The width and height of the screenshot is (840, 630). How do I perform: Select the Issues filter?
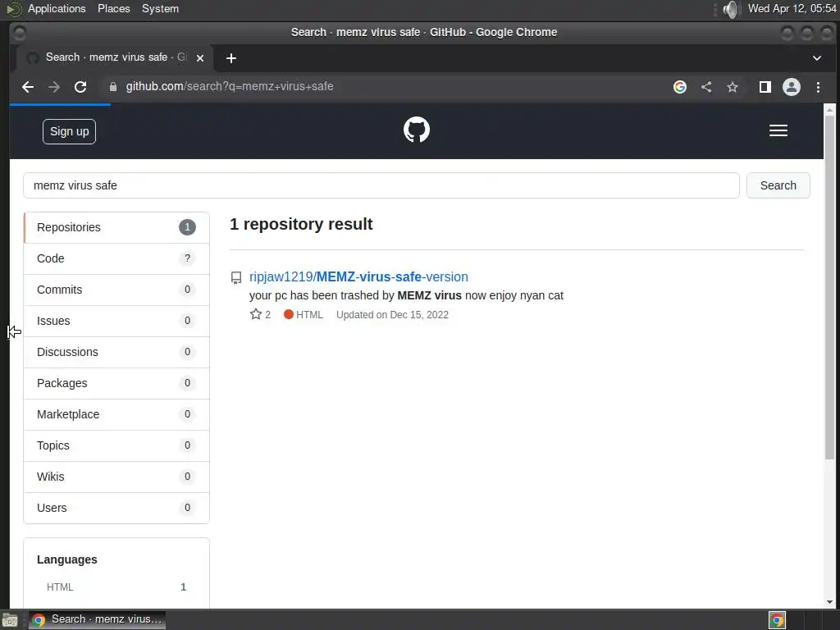[116, 321]
